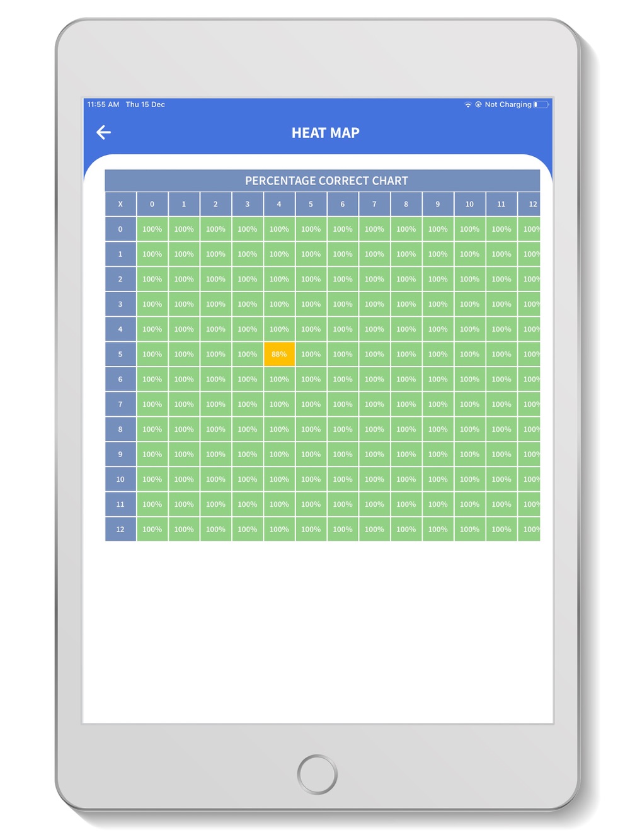Tap the 100% cell at row 5, column 5
630x840 pixels.
(x=311, y=355)
